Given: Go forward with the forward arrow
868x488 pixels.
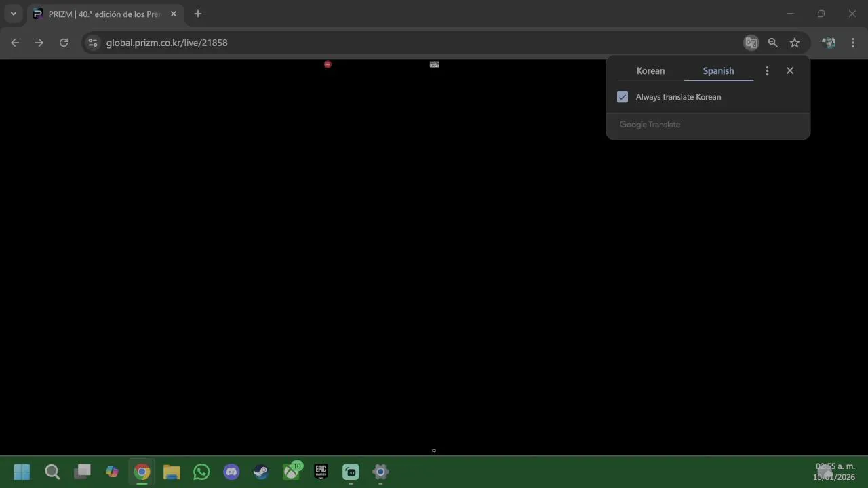Looking at the screenshot, I should click(x=39, y=43).
